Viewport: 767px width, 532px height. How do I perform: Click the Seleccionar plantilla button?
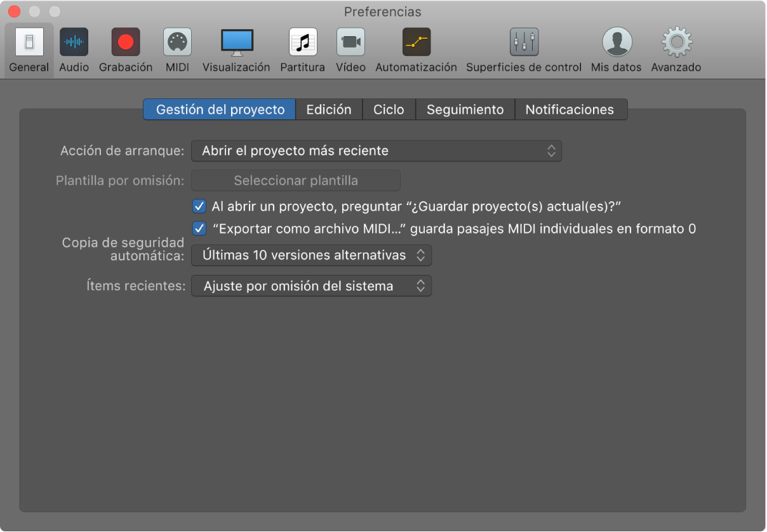[296, 181]
